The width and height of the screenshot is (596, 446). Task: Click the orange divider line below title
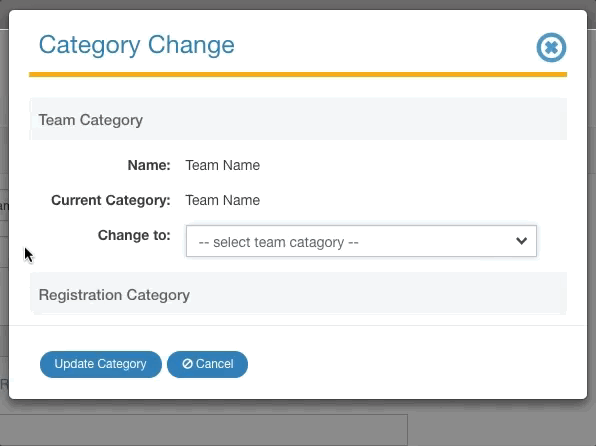(298, 75)
